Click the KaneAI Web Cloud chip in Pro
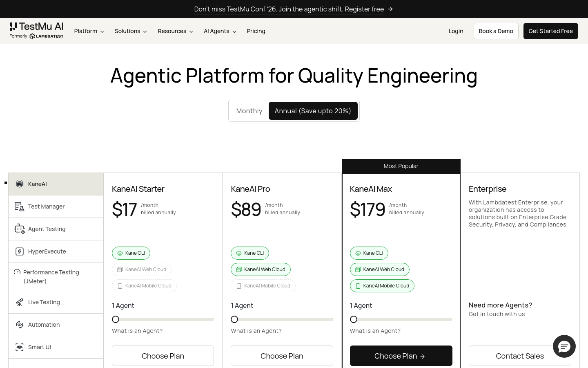588x368 pixels. click(x=261, y=269)
